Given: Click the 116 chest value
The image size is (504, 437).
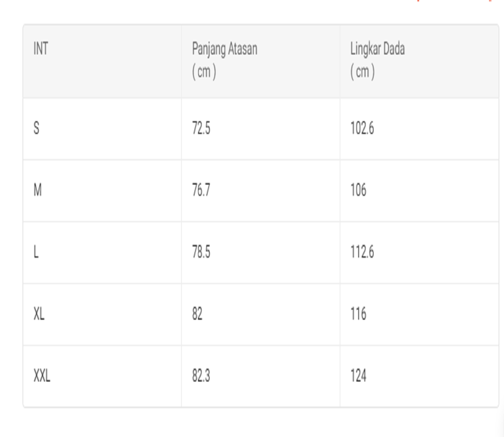Looking at the screenshot, I should point(358,314).
